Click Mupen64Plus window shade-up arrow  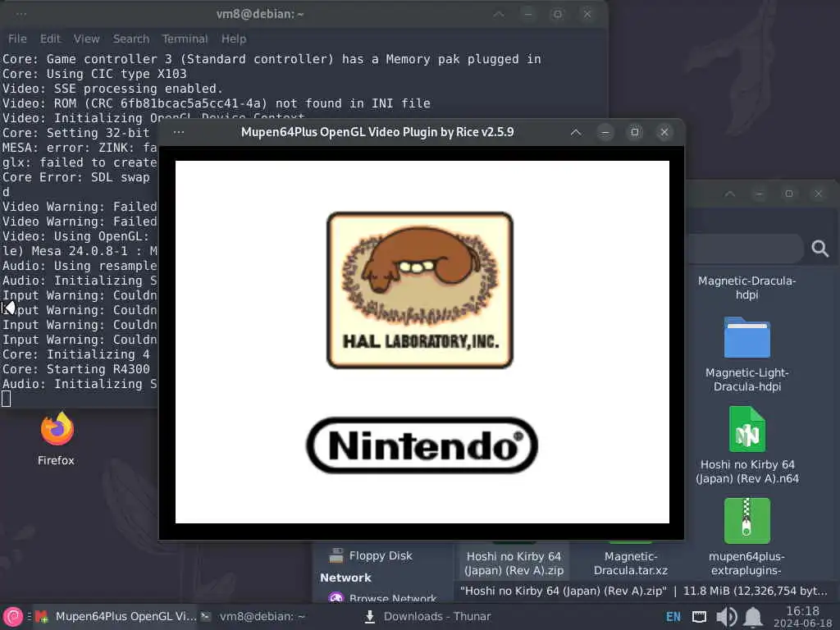click(576, 132)
